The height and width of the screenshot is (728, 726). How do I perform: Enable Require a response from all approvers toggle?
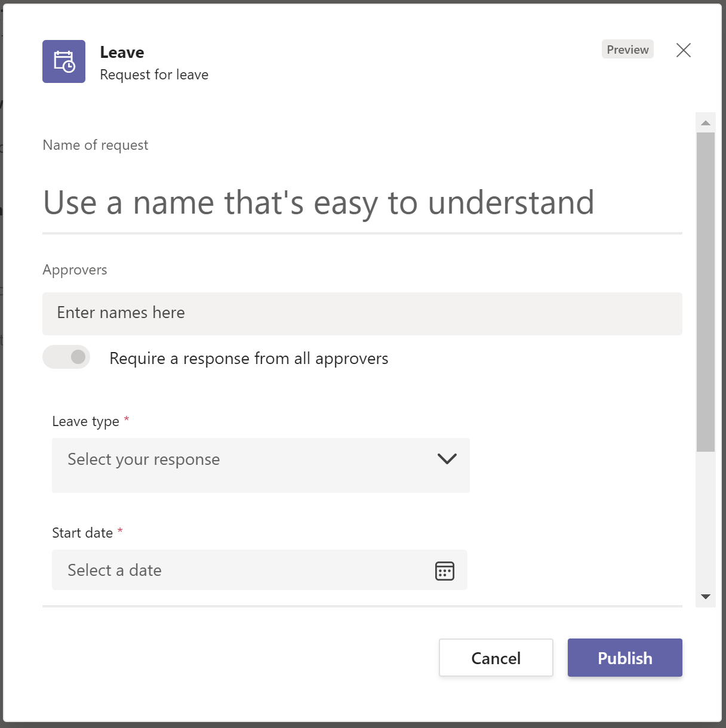[66, 357]
